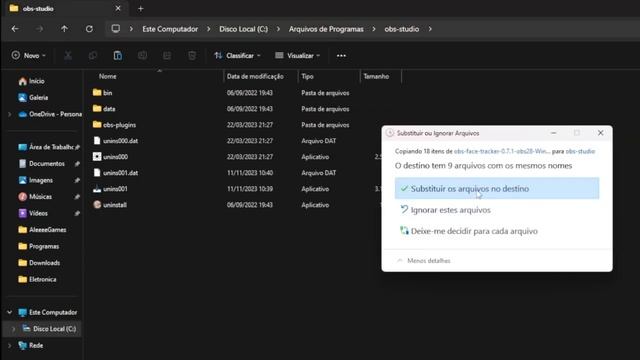This screenshot has height=360, width=640.
Task: Click the monitor icon in address bar
Action: pyautogui.click(x=116, y=29)
